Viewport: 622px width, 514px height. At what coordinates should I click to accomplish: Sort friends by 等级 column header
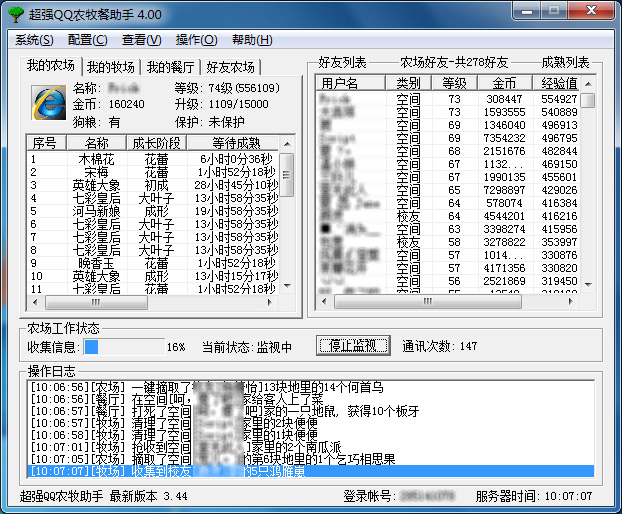coord(455,83)
